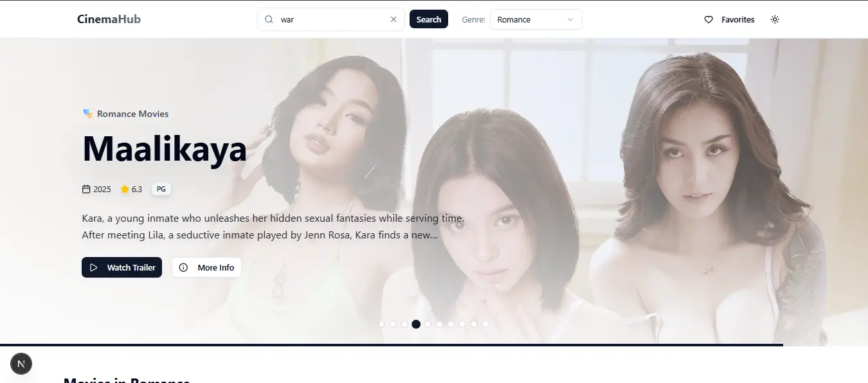Click the star rating icon
868x383 pixels.
tap(125, 190)
